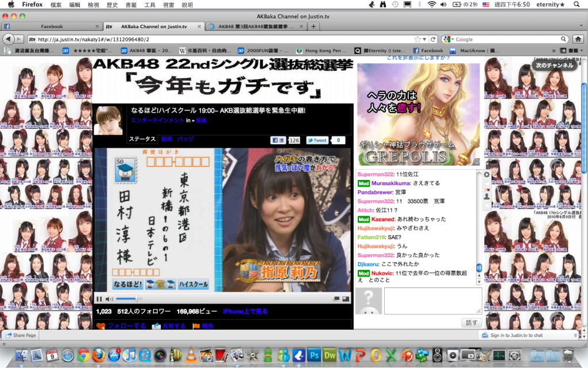
Task: Open chat settings gear icon
Action: [x=486, y=175]
